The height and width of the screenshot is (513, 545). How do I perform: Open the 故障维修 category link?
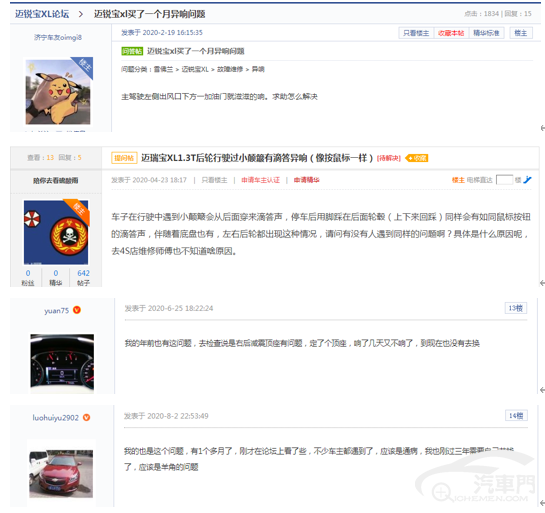point(230,69)
